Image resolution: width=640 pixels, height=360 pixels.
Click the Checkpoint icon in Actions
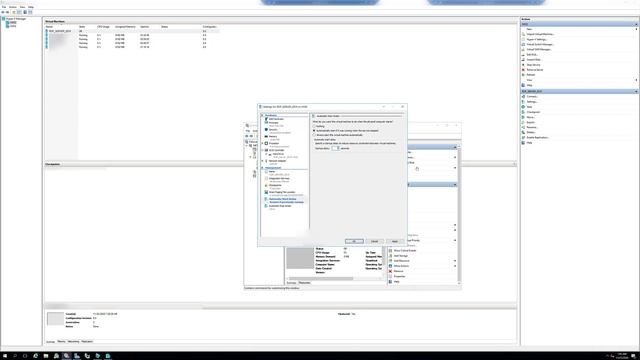pos(523,112)
